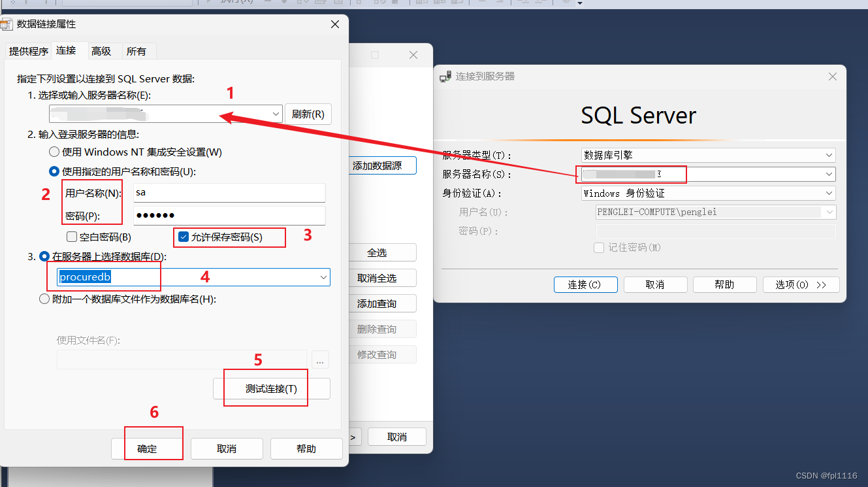The image size is (868, 487).
Task: Open the 高级 tab
Action: pyautogui.click(x=101, y=51)
